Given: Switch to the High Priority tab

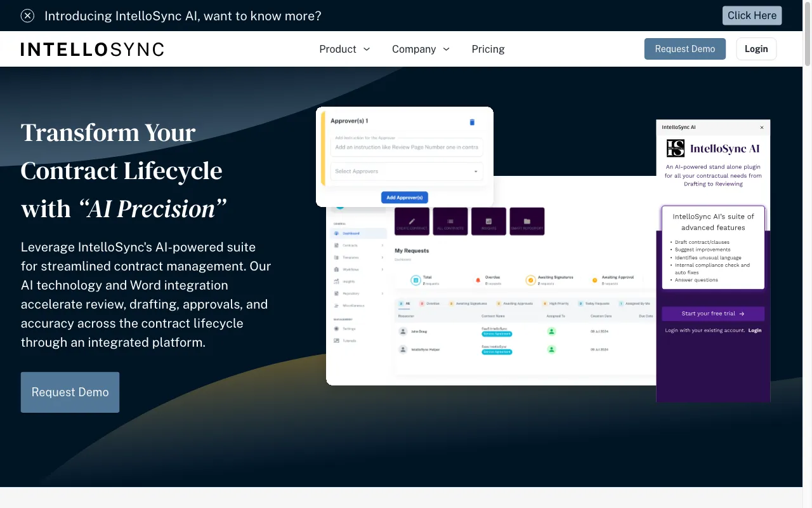Looking at the screenshot, I should [556, 304].
